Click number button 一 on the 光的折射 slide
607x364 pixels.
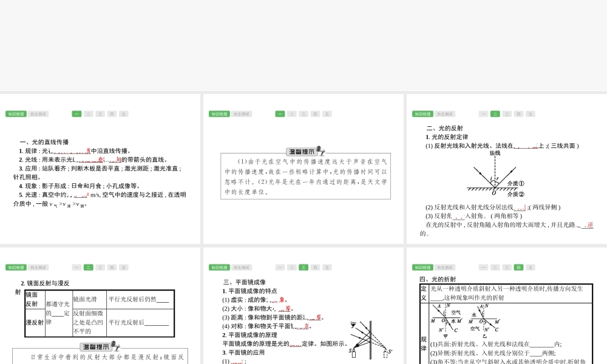point(483,267)
